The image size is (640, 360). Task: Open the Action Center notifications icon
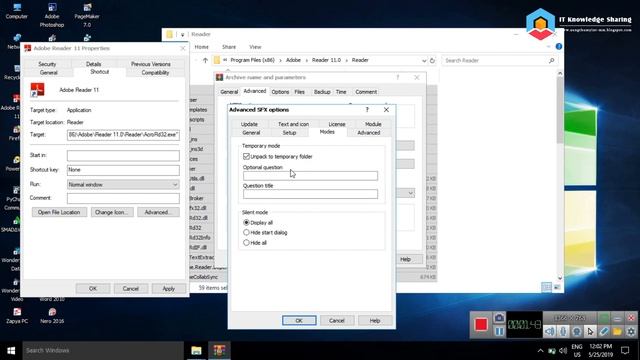[625, 350]
